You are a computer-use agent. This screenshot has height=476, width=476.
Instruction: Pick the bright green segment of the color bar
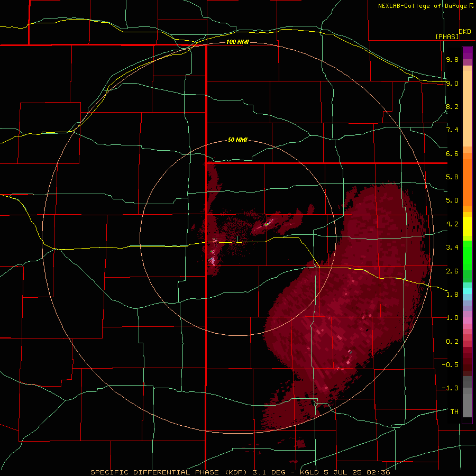coord(467,255)
